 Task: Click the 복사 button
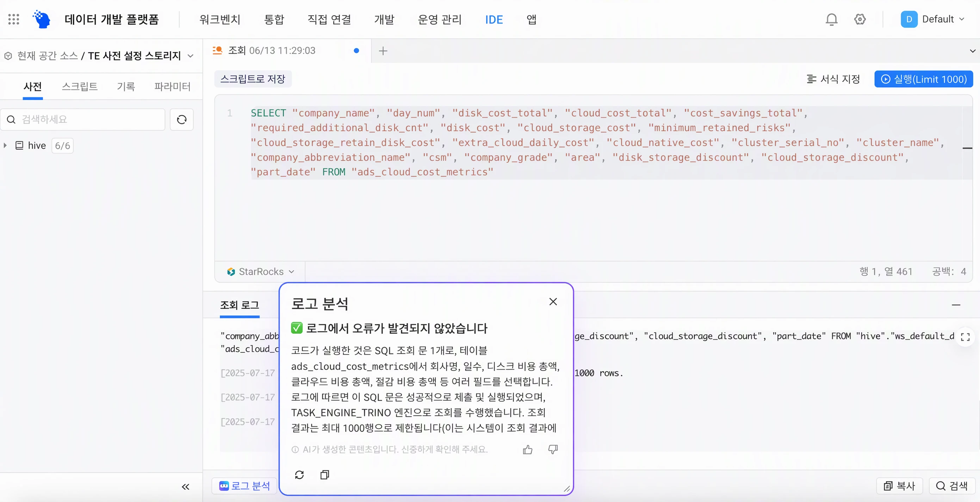899,486
